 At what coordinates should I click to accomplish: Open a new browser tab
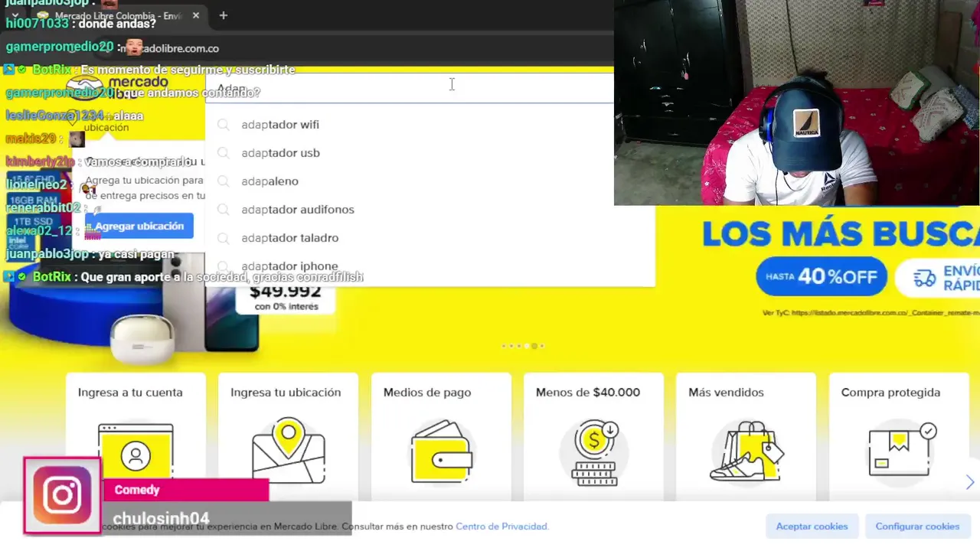point(223,15)
